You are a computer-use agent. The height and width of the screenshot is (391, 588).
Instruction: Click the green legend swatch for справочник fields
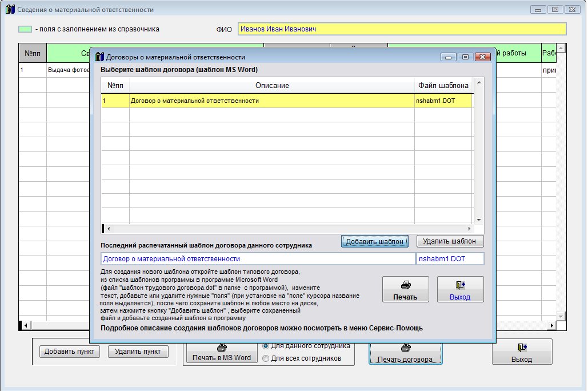point(25,29)
